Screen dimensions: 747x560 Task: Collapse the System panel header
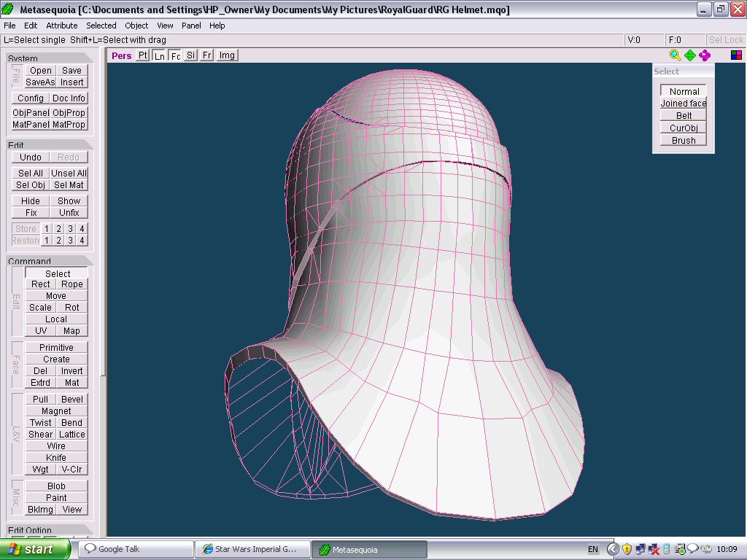click(50, 58)
